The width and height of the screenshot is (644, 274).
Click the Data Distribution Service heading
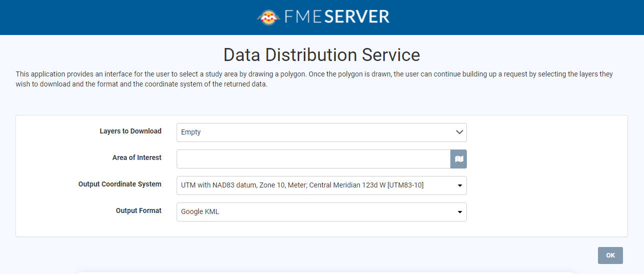coord(322,54)
